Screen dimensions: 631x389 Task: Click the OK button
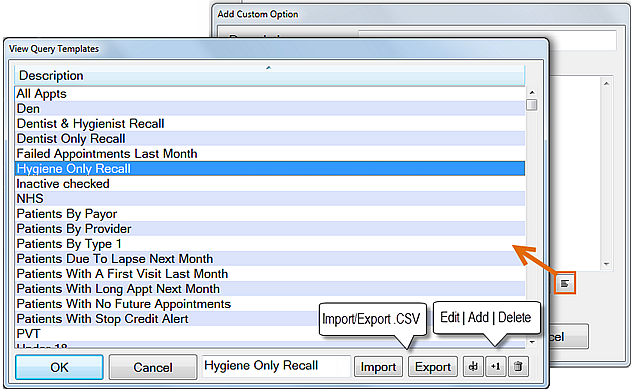point(59,367)
